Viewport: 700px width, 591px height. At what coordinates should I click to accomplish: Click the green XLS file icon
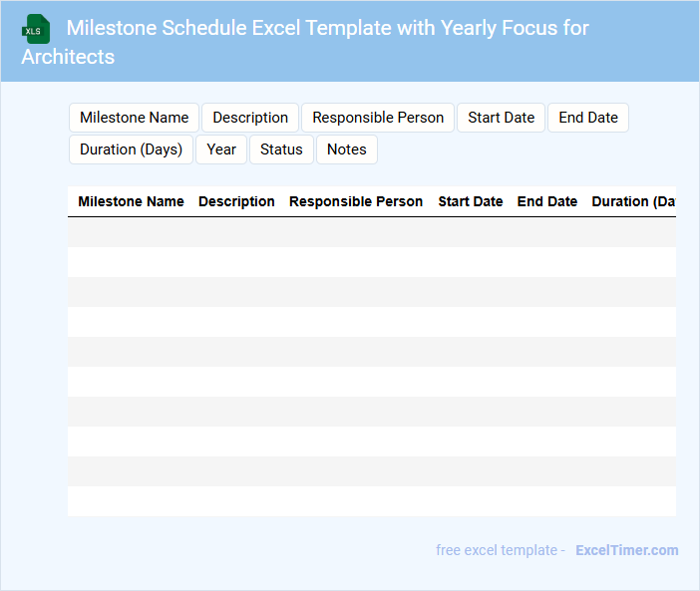(35, 29)
